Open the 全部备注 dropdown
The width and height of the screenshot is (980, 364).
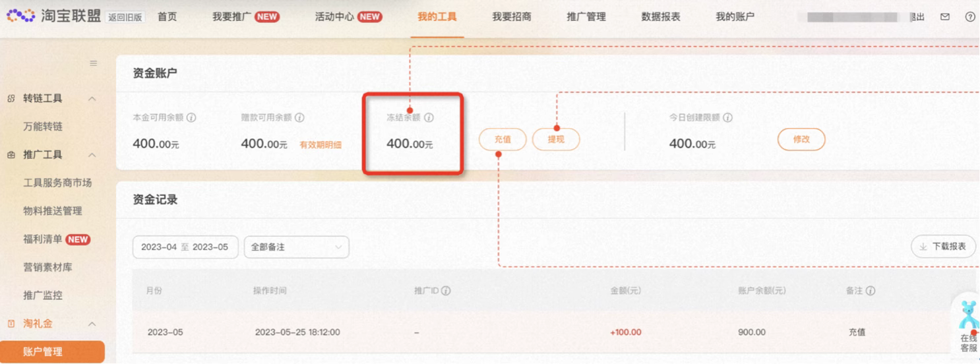[296, 247]
